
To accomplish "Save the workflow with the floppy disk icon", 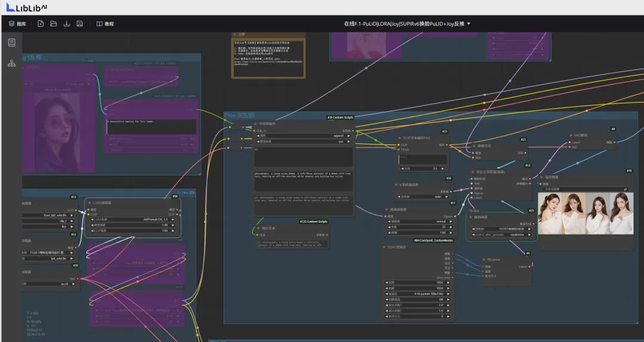I will [80, 24].
